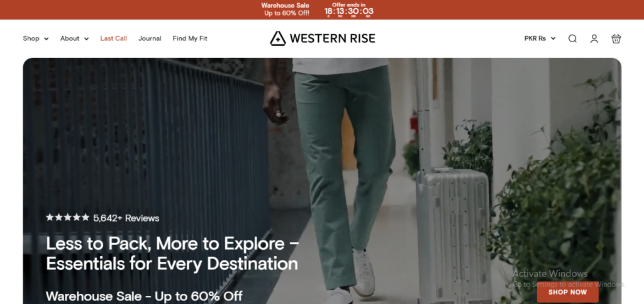This screenshot has height=304, width=644.
Task: Click the Less to Pack headline
Action: pos(172,254)
